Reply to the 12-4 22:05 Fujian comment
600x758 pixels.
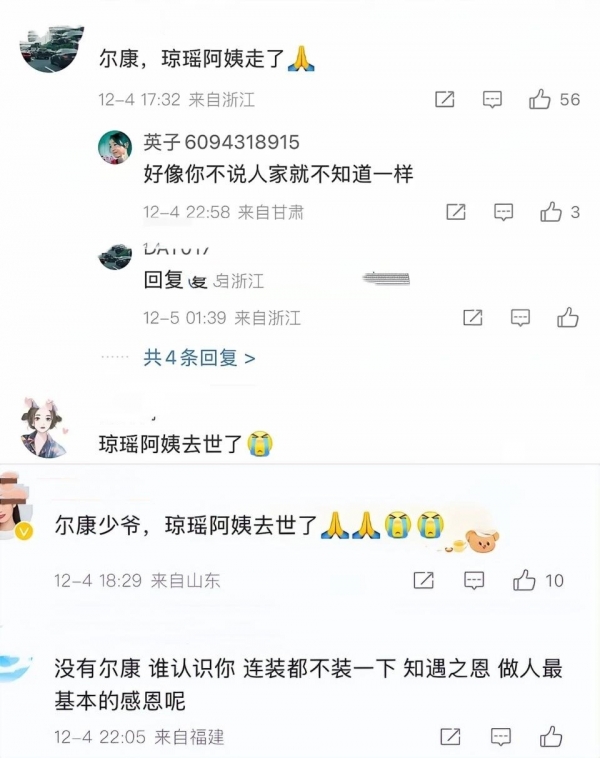[500, 737]
